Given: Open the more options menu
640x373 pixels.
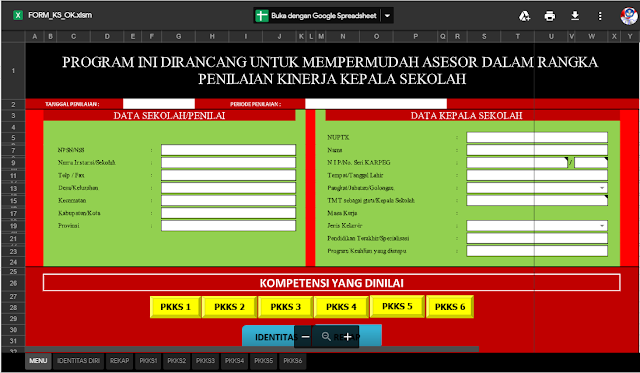Looking at the screenshot, I should coord(600,16).
